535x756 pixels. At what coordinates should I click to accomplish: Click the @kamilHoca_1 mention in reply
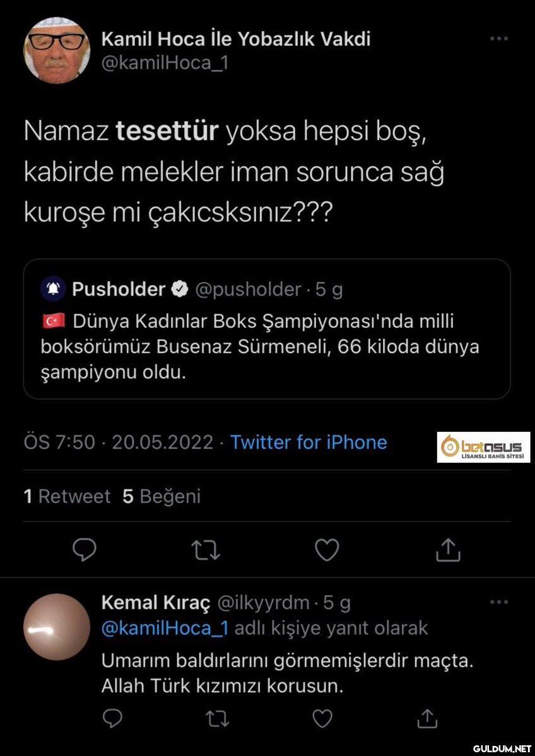164,628
